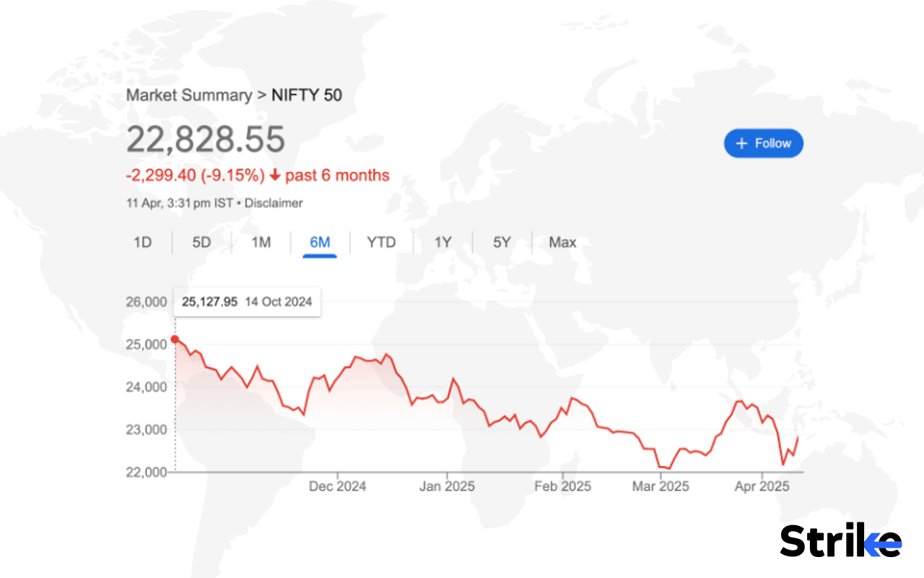Click the Market Summary breadcrumb link
This screenshot has width=924, height=578.
click(189, 95)
